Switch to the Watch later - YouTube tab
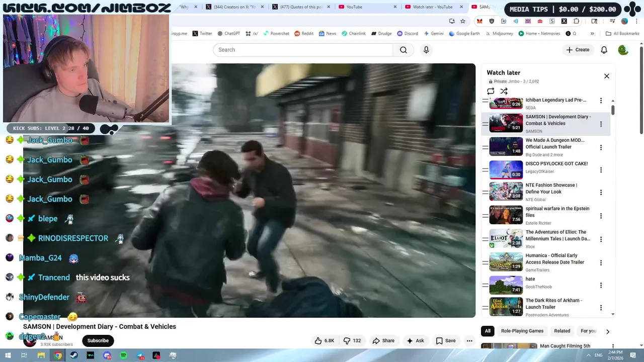 click(433, 7)
